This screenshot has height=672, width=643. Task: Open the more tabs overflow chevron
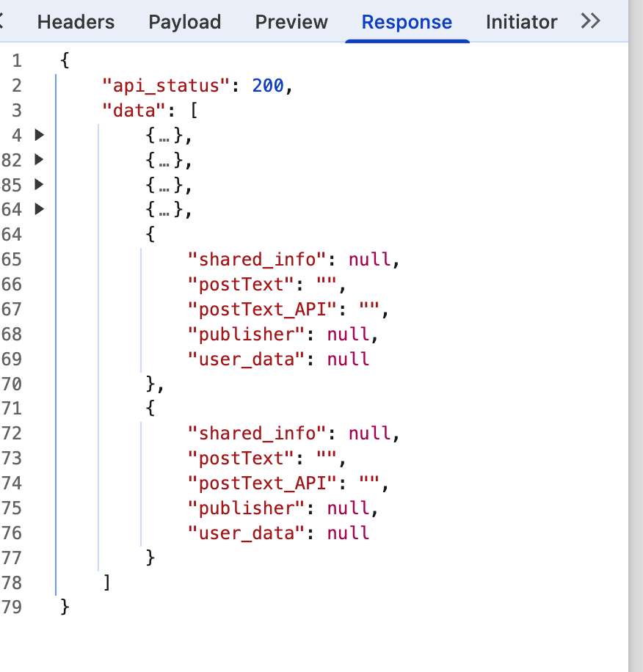pyautogui.click(x=590, y=21)
